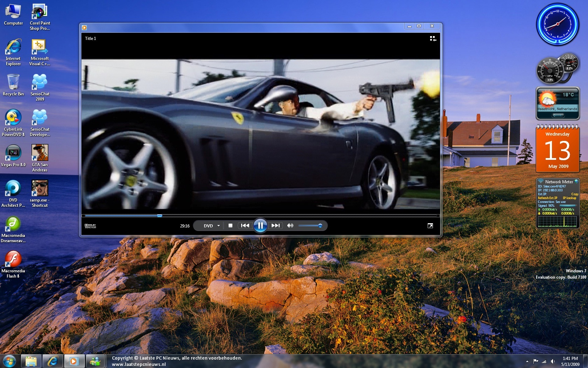Screen dimensions: 588x368
Task: Switch to Library view in player
Action: (433, 39)
